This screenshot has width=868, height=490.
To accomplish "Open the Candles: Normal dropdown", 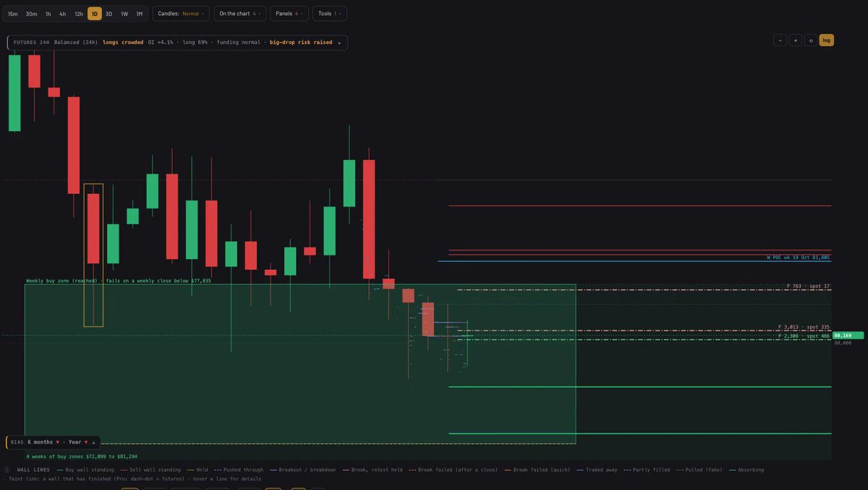I will point(181,14).
